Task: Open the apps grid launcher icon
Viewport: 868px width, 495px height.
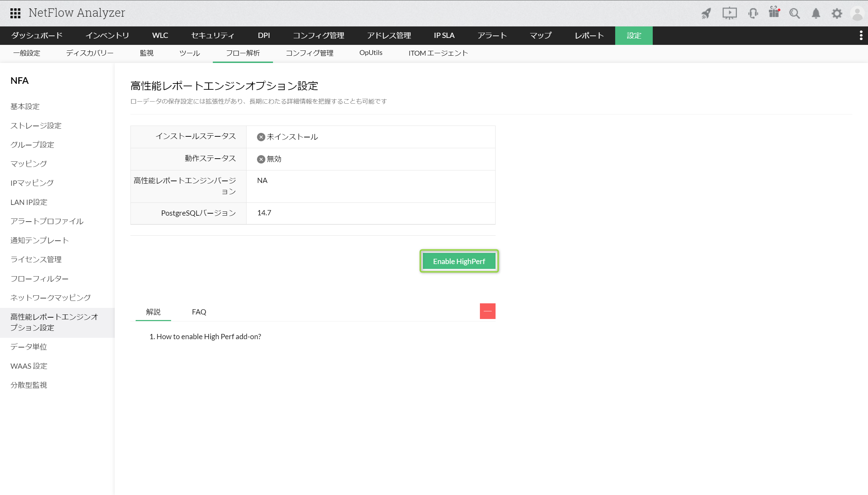Action: tap(15, 13)
